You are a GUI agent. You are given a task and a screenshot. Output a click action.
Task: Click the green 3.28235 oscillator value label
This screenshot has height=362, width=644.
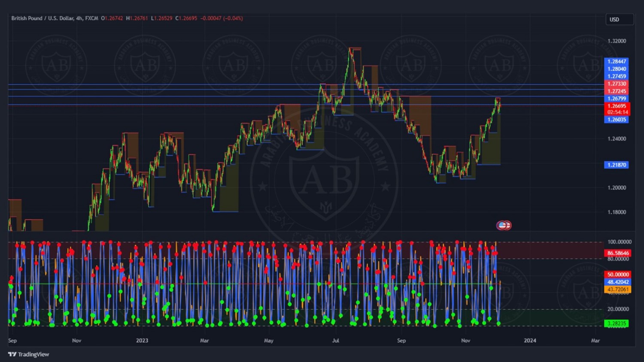[x=616, y=323]
